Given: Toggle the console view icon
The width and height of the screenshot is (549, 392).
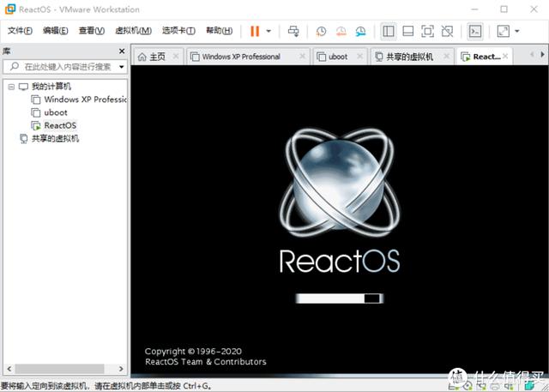Looking at the screenshot, I should tap(475, 31).
